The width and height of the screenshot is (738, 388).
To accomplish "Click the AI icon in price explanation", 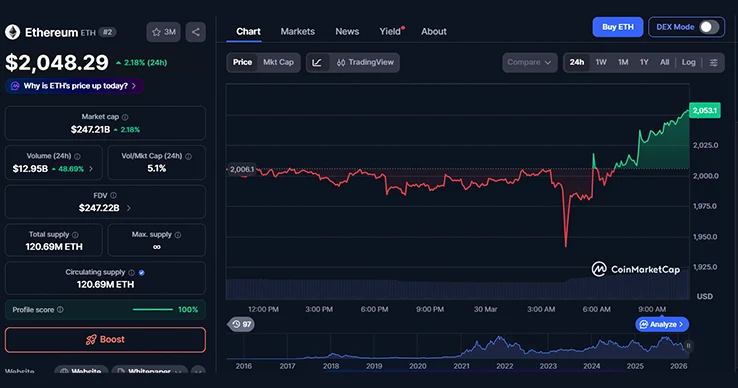I will pos(15,86).
